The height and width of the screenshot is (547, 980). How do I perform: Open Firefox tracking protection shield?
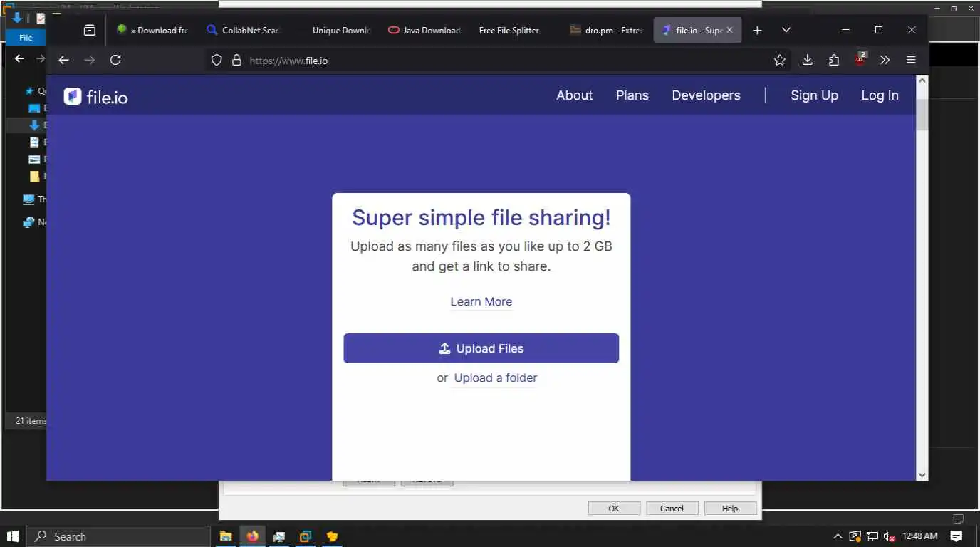tap(217, 61)
